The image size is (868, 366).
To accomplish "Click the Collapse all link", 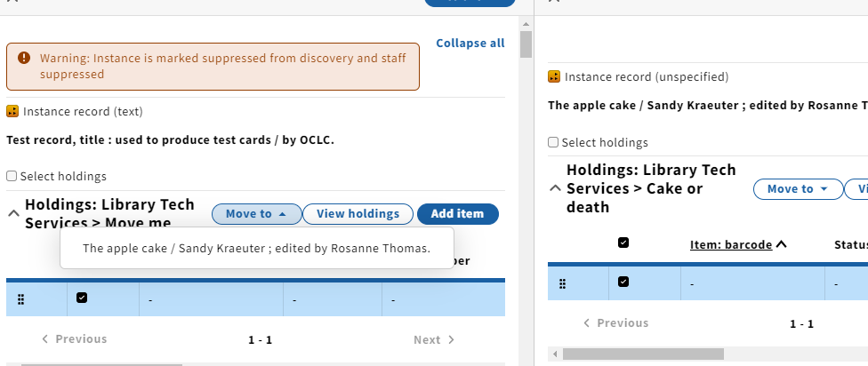I will click(x=470, y=44).
